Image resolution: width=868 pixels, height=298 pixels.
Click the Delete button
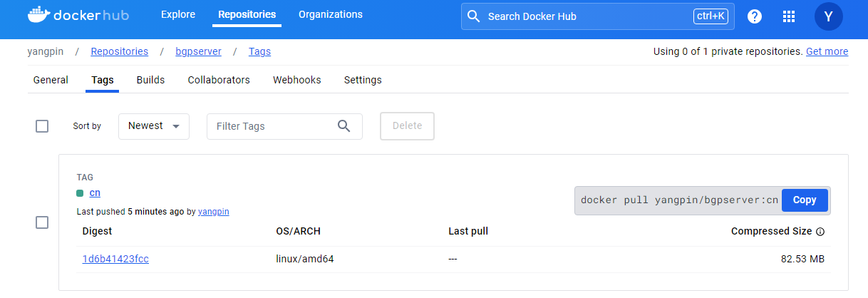408,126
